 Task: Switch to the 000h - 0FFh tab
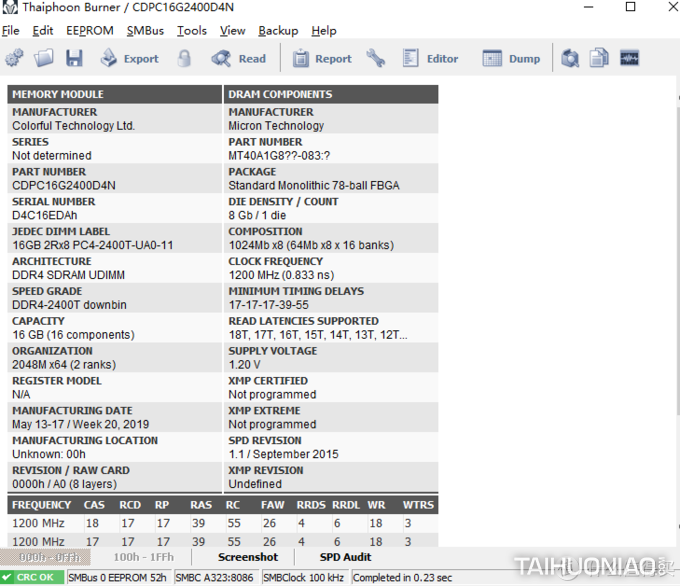tap(46, 557)
